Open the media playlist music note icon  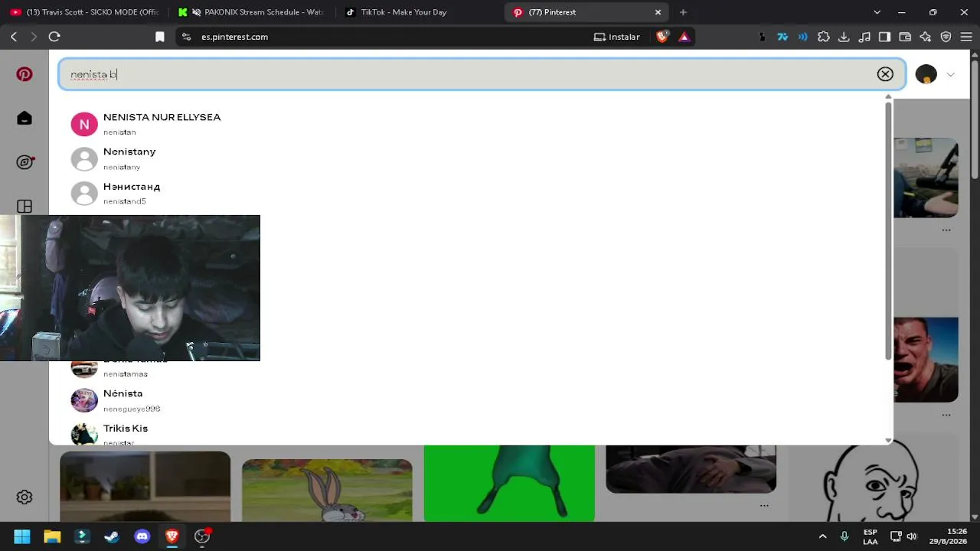point(864,37)
